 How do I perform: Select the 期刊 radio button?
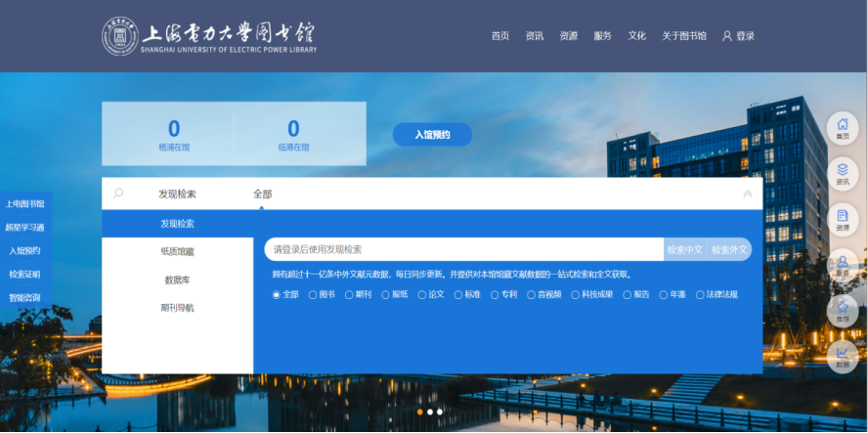(349, 295)
